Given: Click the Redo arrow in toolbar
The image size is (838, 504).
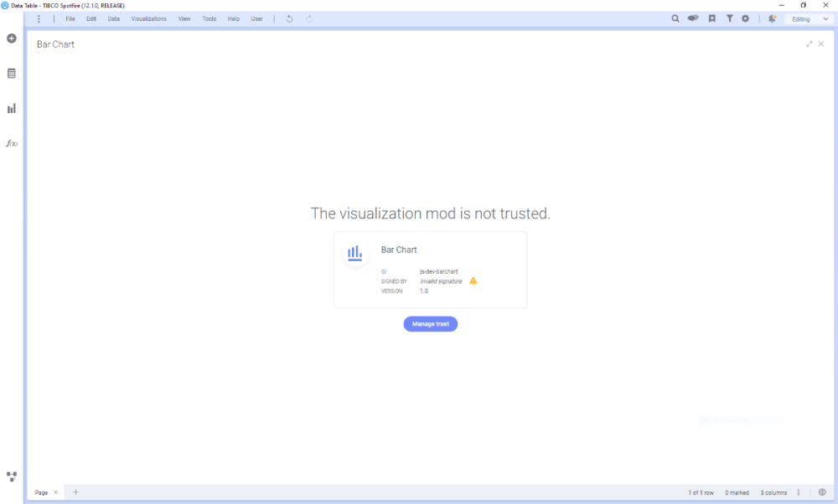Looking at the screenshot, I should (309, 18).
